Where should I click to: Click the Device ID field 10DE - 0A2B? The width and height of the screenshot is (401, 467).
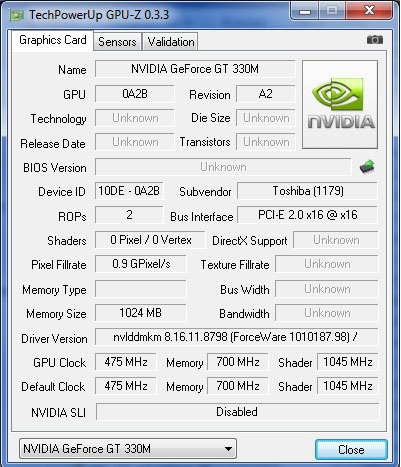(x=129, y=191)
